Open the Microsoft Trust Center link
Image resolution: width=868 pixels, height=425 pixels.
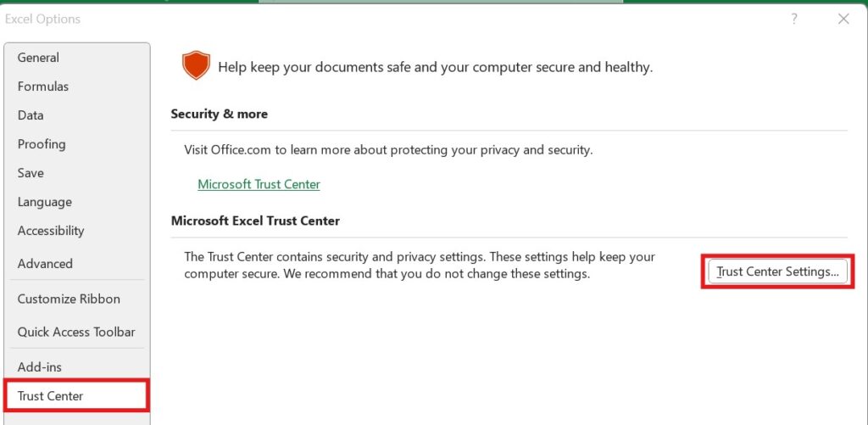(259, 184)
